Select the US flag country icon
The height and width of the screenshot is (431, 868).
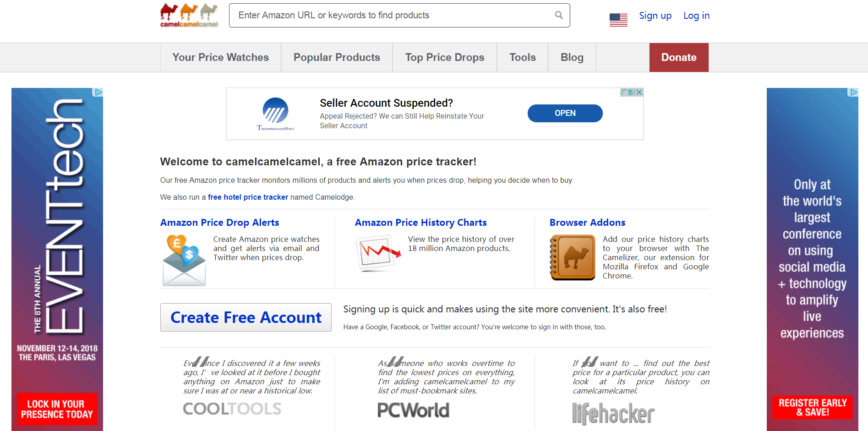pyautogui.click(x=618, y=20)
